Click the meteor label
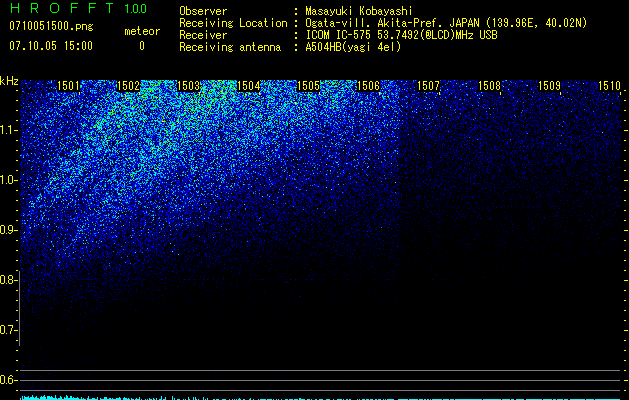629x400 pixels. click(x=142, y=31)
